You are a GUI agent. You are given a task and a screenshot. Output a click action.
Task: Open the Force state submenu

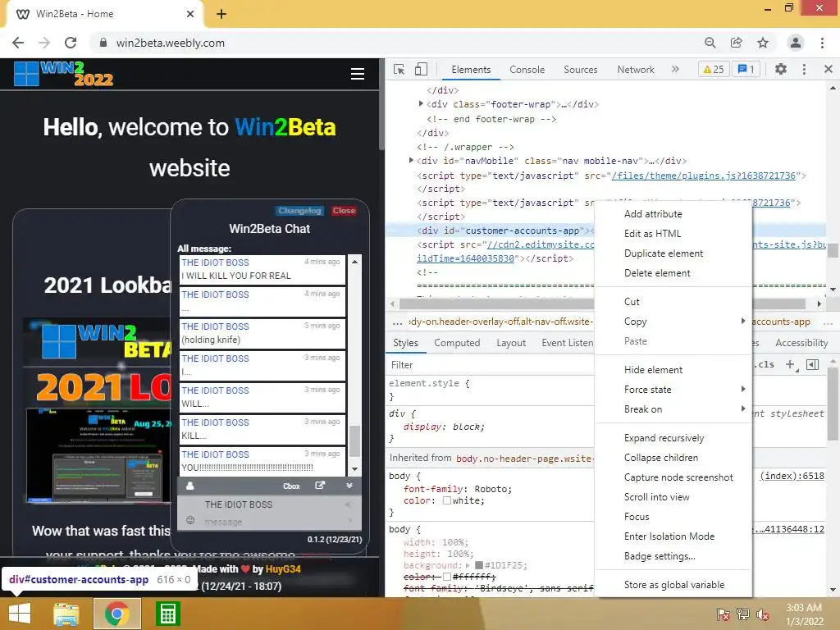pyautogui.click(x=673, y=390)
